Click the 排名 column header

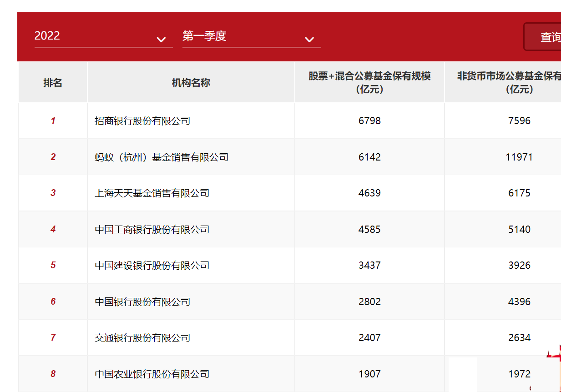(53, 83)
